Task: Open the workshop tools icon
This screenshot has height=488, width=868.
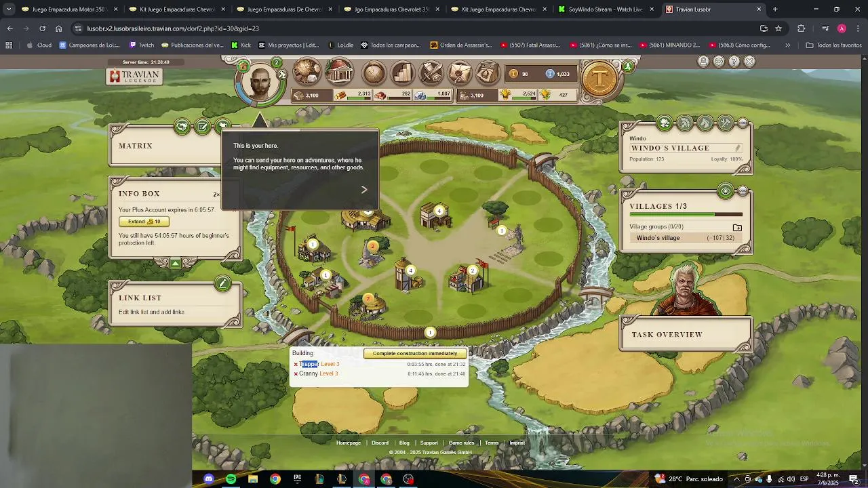Action: pos(726,123)
